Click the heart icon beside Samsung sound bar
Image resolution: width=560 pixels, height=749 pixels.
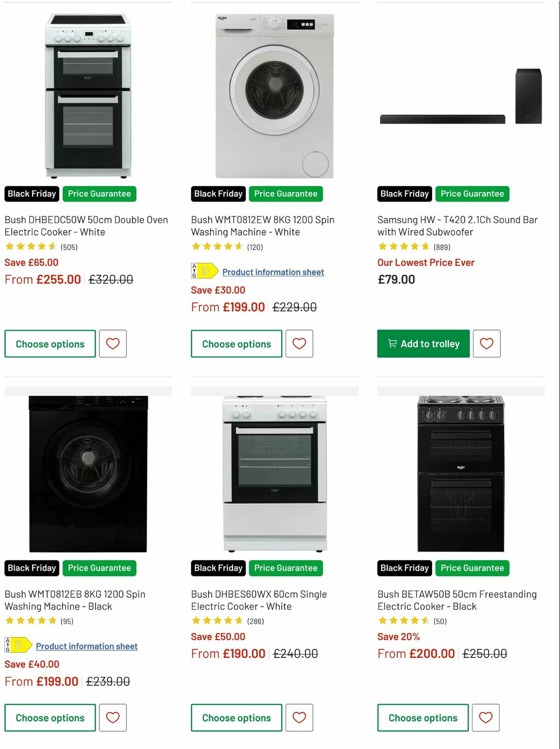click(x=487, y=344)
